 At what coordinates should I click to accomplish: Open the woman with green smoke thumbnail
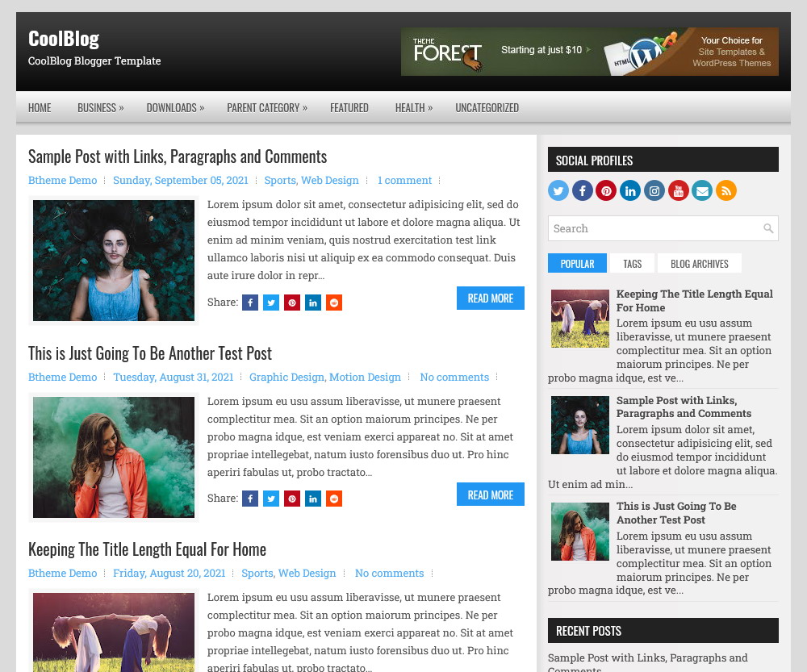click(x=114, y=457)
